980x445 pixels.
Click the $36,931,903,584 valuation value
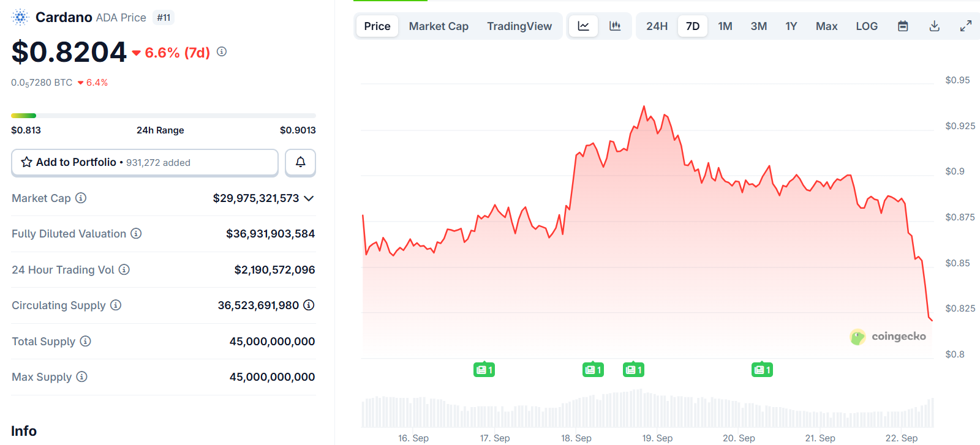tap(270, 234)
